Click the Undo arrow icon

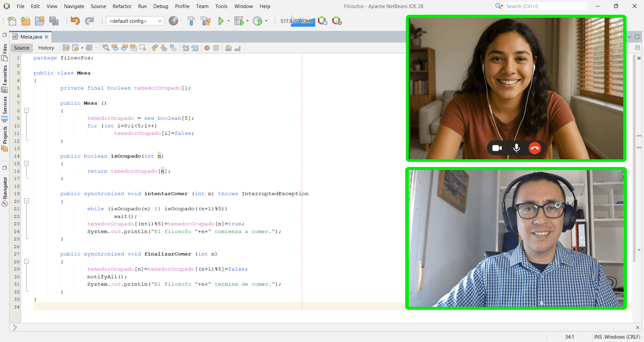click(x=75, y=21)
